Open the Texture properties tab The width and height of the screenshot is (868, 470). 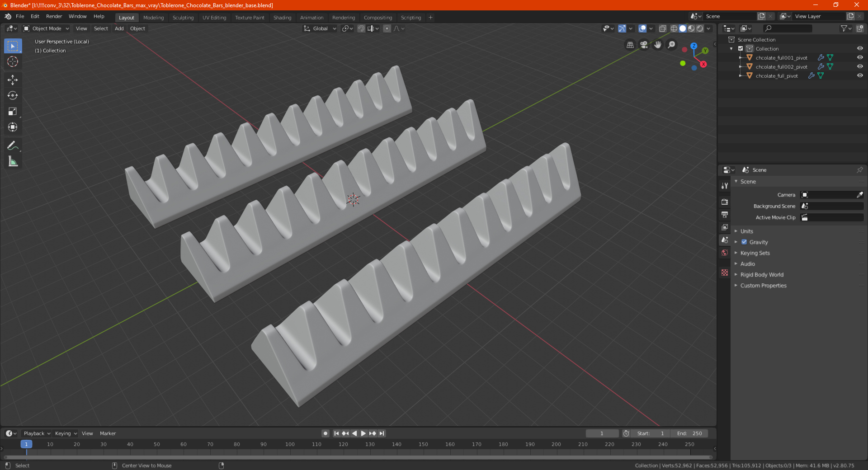click(725, 273)
